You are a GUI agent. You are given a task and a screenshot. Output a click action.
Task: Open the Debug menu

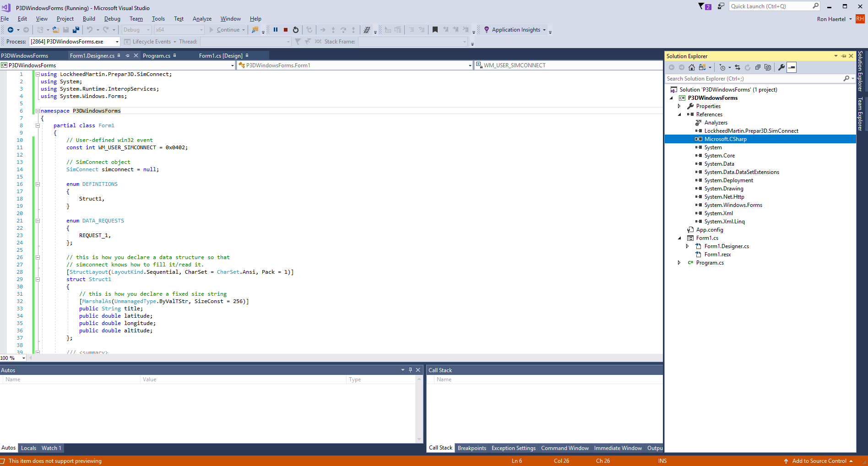[x=112, y=19]
